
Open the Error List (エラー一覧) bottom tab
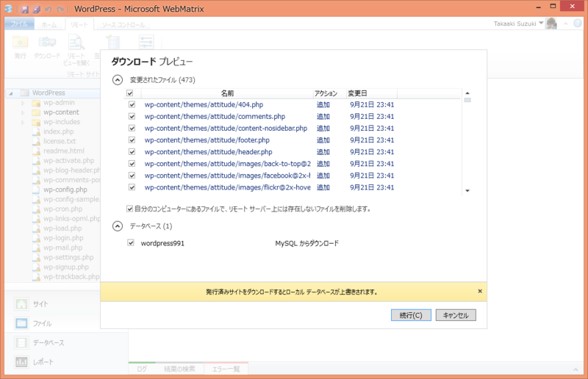pyautogui.click(x=226, y=369)
